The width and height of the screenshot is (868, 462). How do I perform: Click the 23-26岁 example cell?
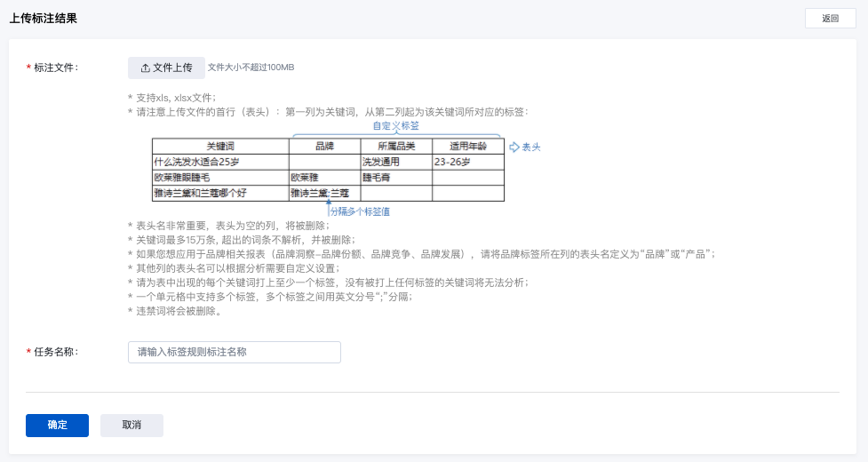452,163
